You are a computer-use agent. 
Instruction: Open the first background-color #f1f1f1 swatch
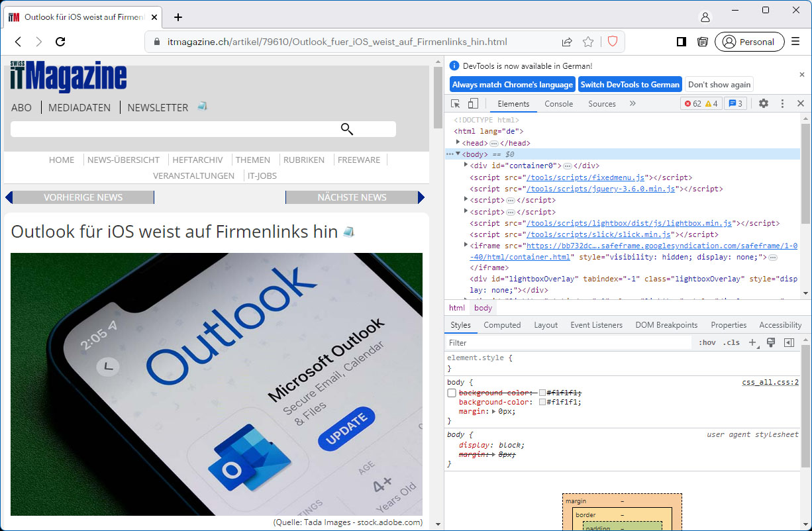[x=542, y=393]
